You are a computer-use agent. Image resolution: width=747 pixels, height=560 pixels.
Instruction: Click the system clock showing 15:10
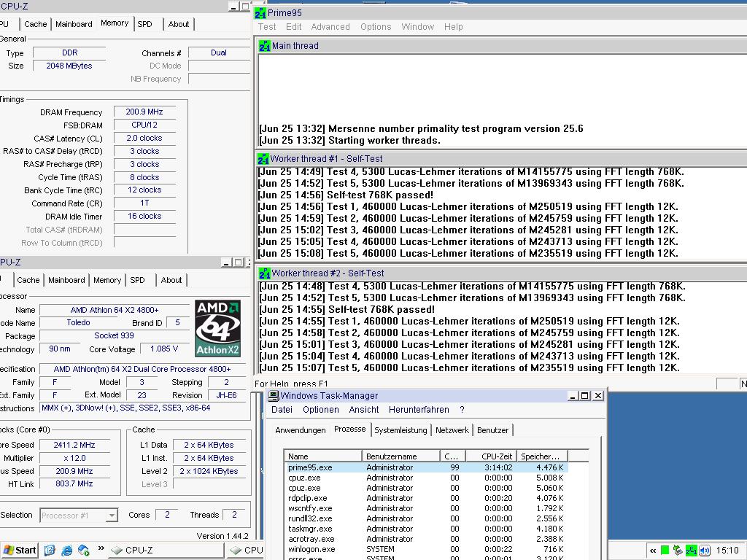pos(727,551)
